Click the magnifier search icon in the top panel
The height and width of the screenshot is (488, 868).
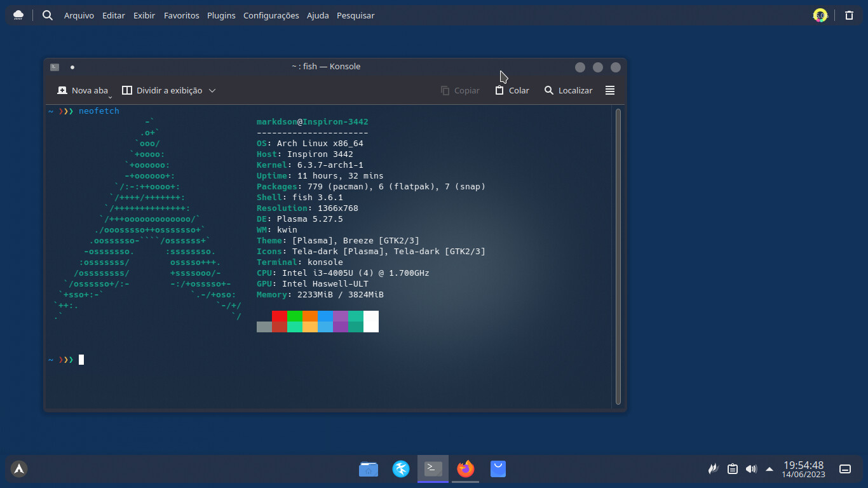(x=48, y=15)
